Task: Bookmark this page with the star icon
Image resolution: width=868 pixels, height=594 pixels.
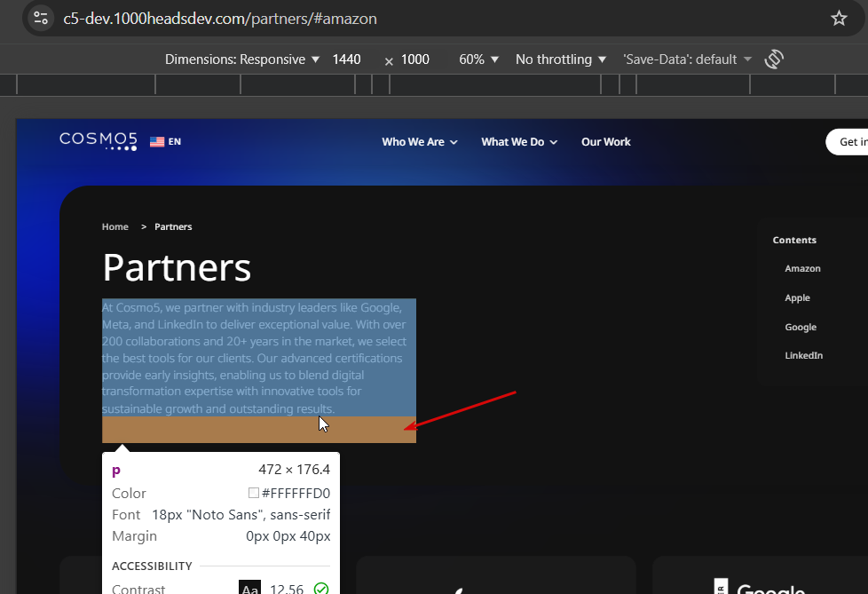Action: (839, 19)
